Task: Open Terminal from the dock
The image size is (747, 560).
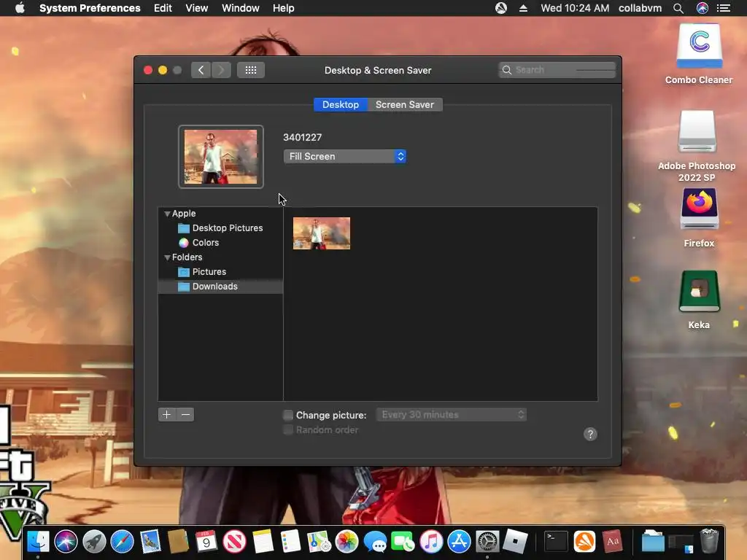Action: coord(556,542)
